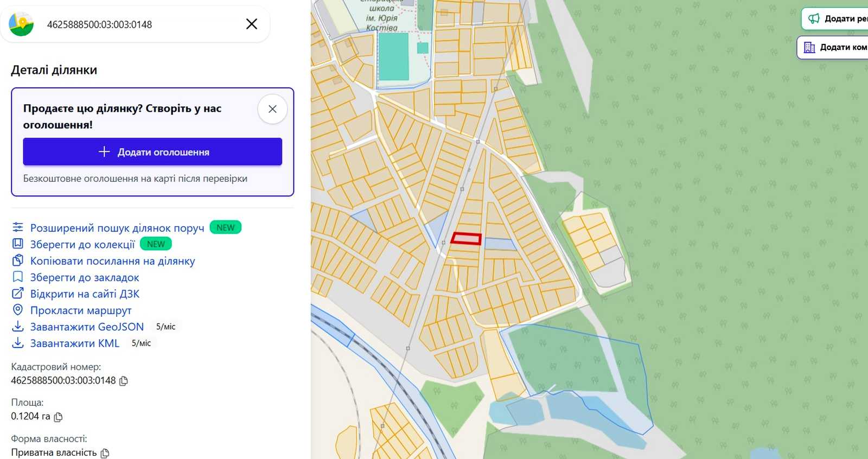The height and width of the screenshot is (459, 868).
Task: Click the NEW badge beside collection link
Action: (156, 244)
